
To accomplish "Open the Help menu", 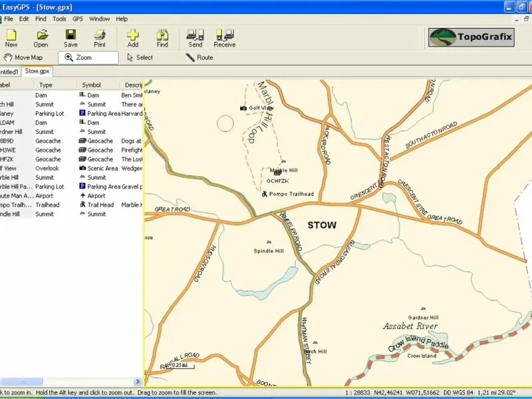I will click(122, 19).
